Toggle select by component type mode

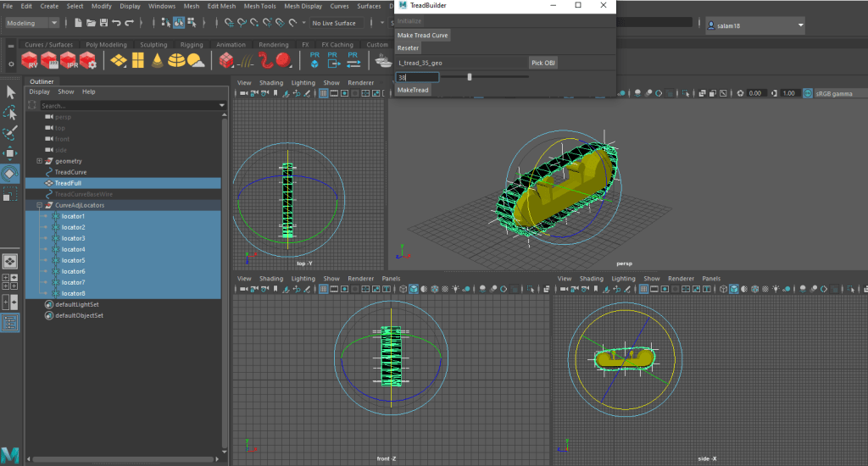point(192,23)
